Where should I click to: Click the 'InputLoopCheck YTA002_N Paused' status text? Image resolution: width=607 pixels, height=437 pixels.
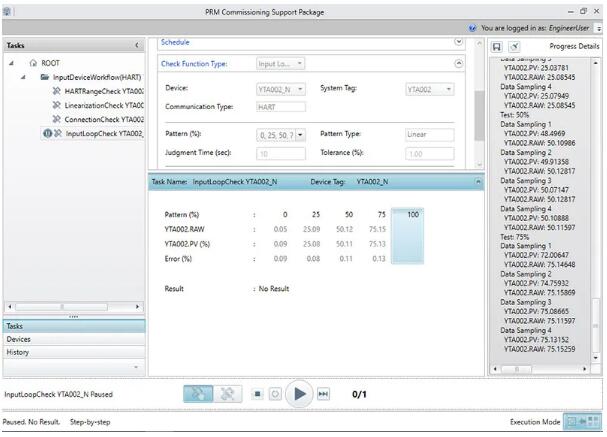[58, 394]
